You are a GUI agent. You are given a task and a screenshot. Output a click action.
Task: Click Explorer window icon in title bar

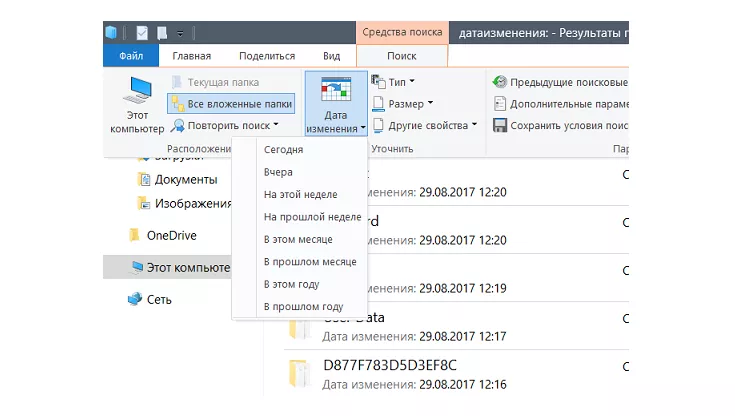pyautogui.click(x=111, y=32)
